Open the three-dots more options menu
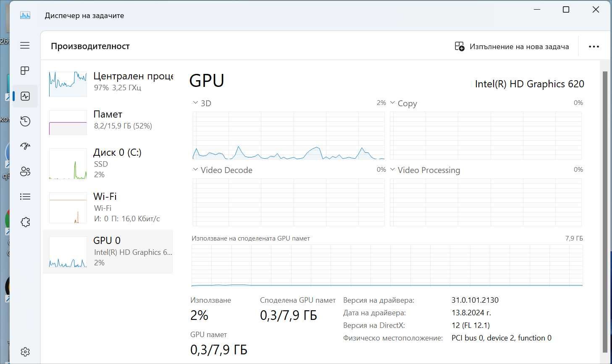612x364 pixels. tap(594, 47)
